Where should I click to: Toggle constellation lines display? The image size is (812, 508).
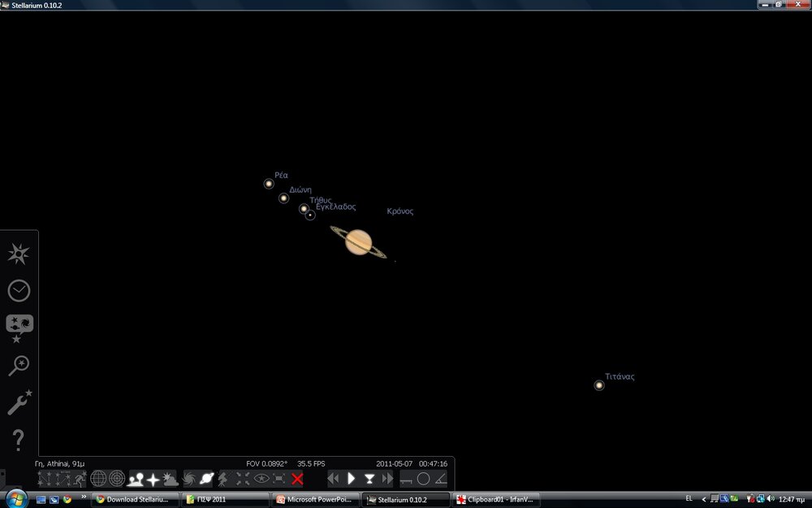click(x=45, y=479)
